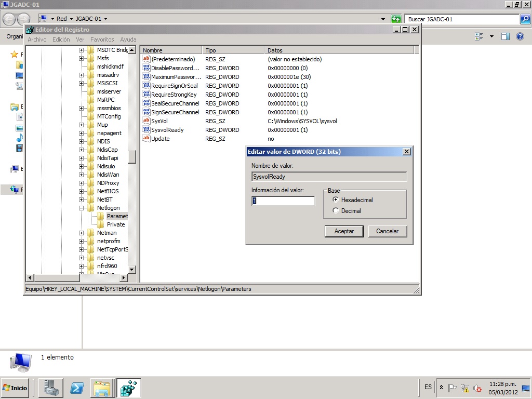
Task: Select the Hexadecimal base option
Action: 335,200
